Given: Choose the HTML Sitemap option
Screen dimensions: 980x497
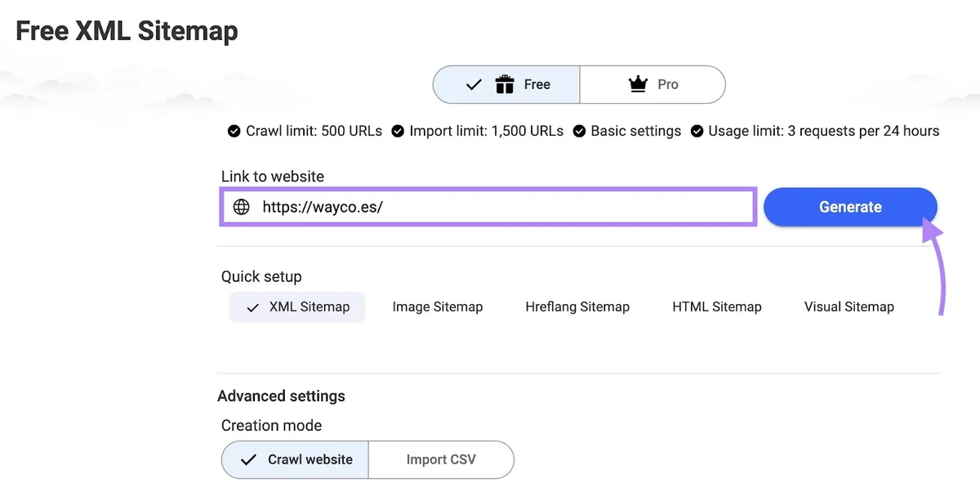Looking at the screenshot, I should 717,307.
